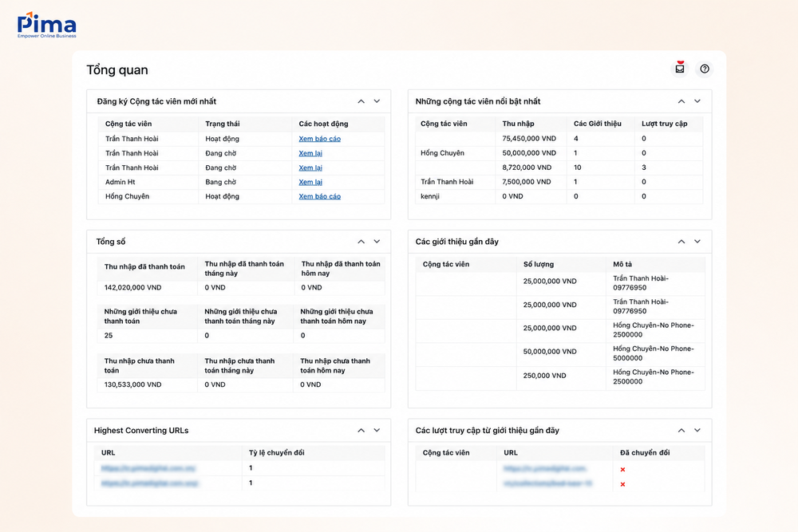Move Các giới thiệu gần đây panel down
This screenshot has height=532, width=798.
(697, 242)
